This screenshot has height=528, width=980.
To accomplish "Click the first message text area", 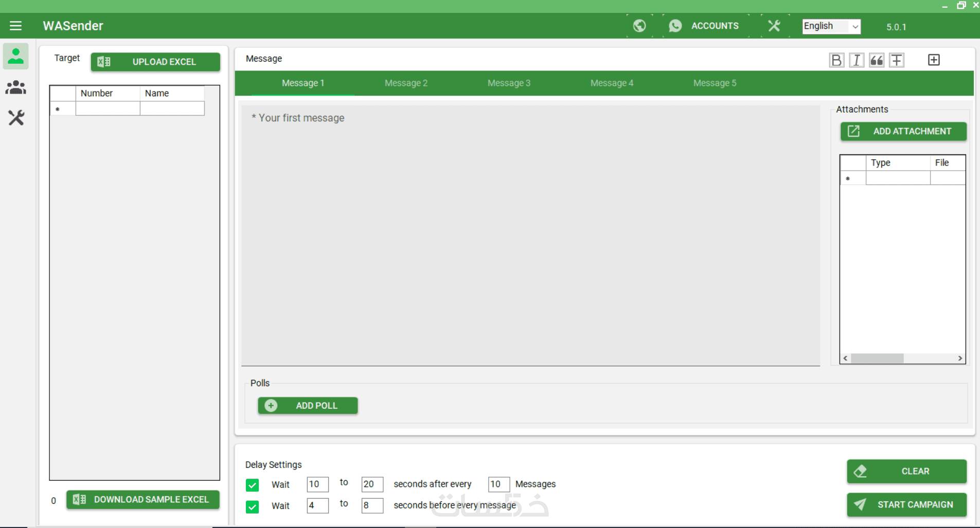I will (530, 235).
